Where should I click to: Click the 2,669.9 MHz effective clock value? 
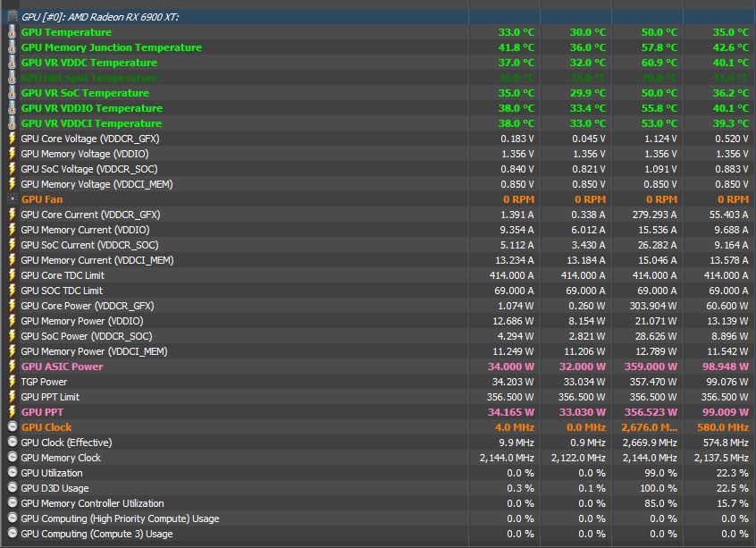[650, 443]
